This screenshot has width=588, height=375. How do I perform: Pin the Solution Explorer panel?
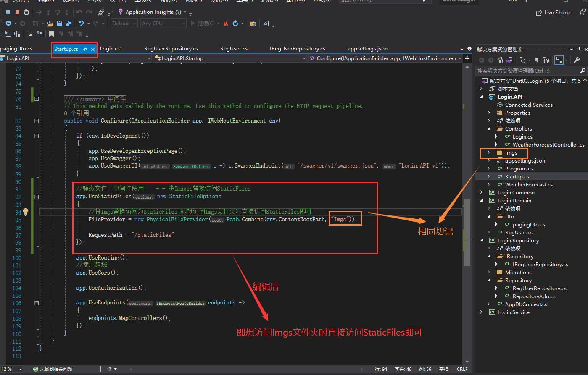click(579, 49)
